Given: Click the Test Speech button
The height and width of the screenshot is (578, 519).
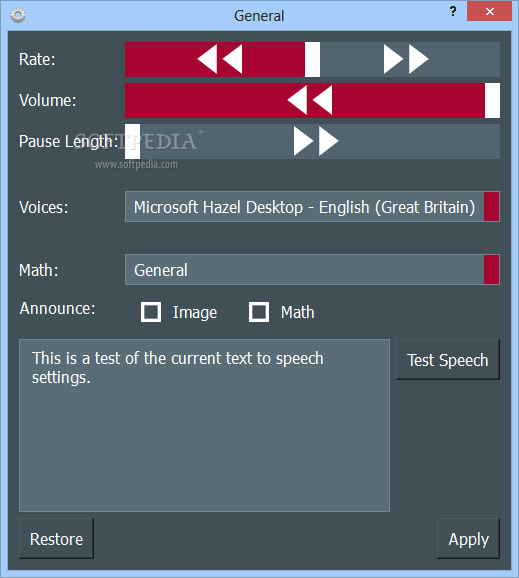Looking at the screenshot, I should coord(448,360).
